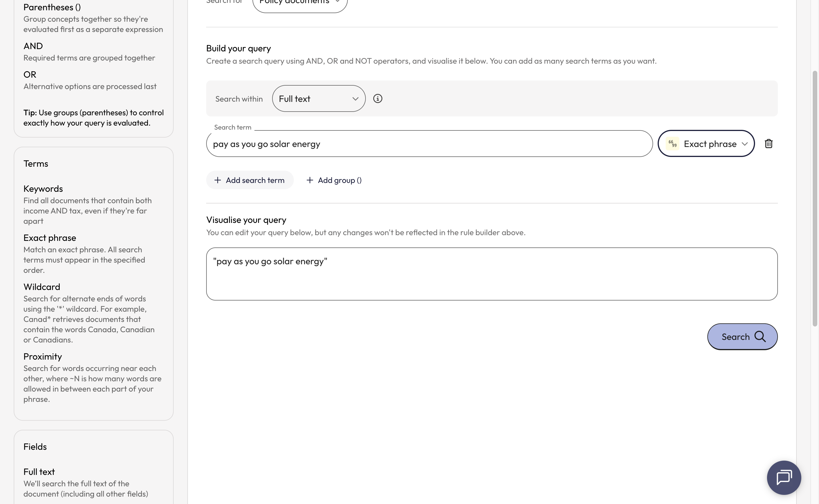Click the Visualise your query text box

(492, 274)
